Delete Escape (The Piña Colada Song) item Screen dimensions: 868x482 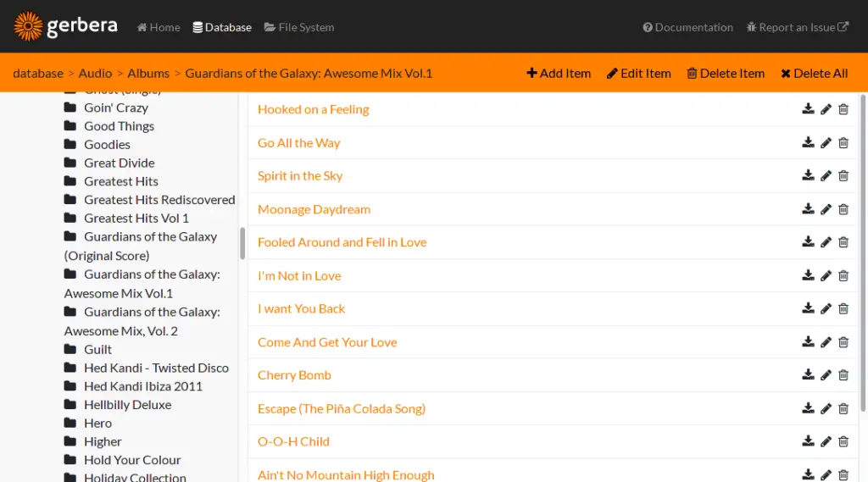tap(843, 408)
